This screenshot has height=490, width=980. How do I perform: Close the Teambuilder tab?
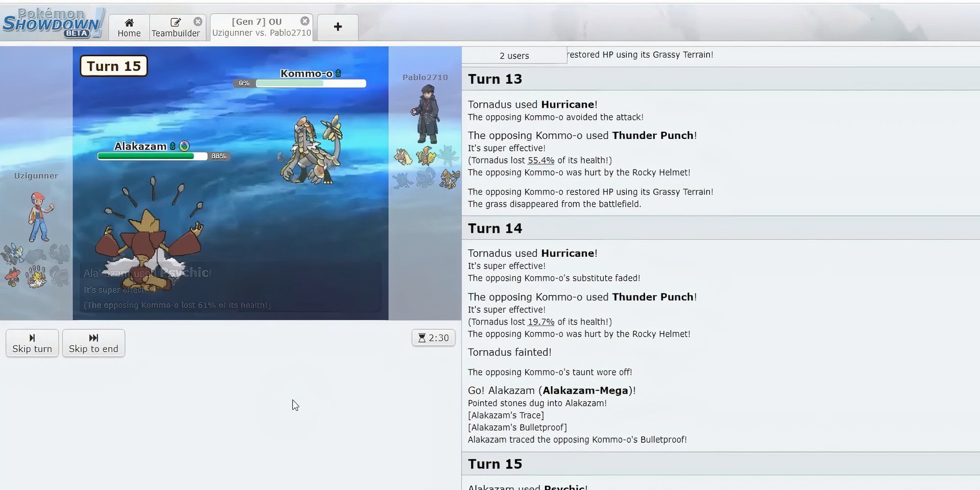198,21
